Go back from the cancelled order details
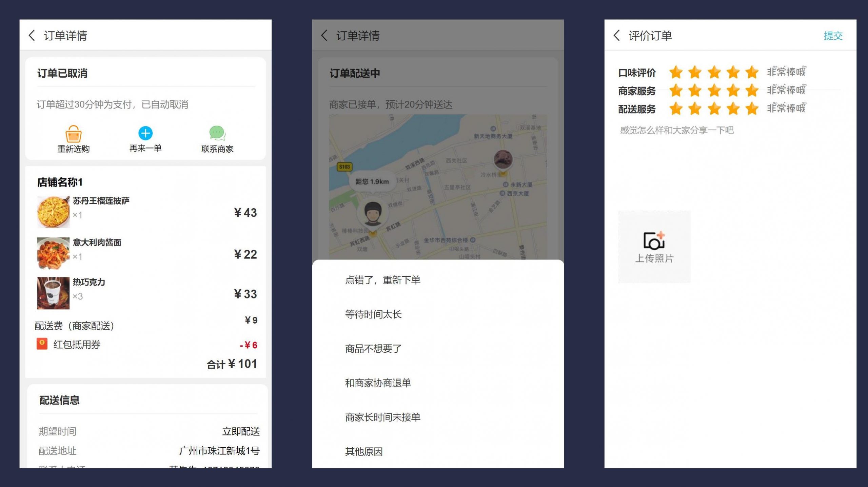868x487 pixels. (32, 36)
